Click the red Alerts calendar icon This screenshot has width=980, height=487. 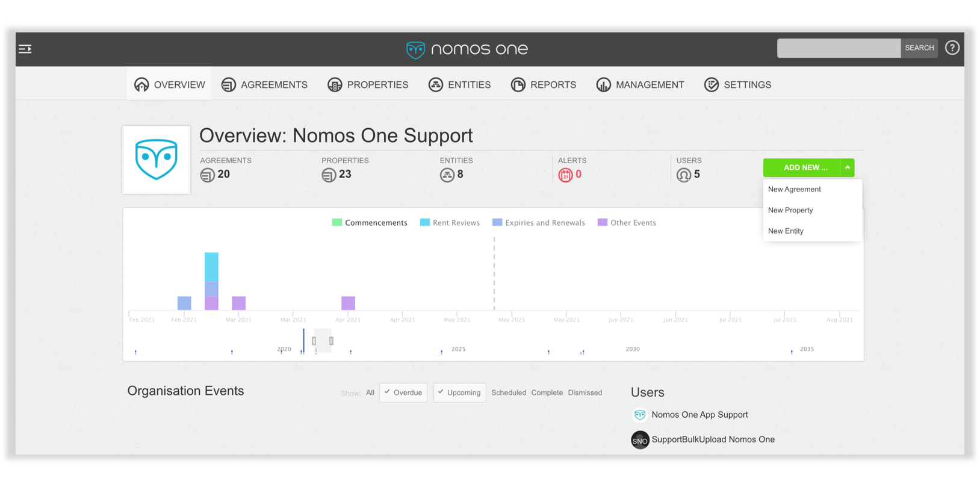[565, 175]
